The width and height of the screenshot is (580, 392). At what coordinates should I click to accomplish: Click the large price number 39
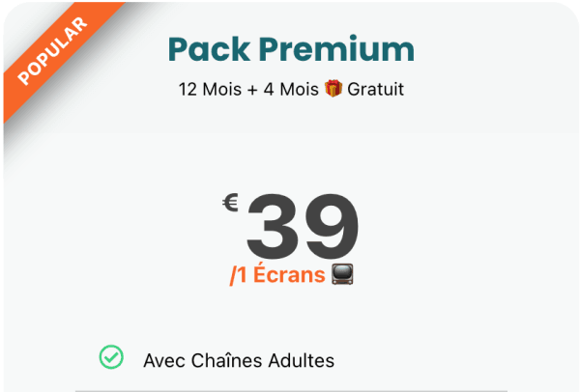tap(302, 229)
